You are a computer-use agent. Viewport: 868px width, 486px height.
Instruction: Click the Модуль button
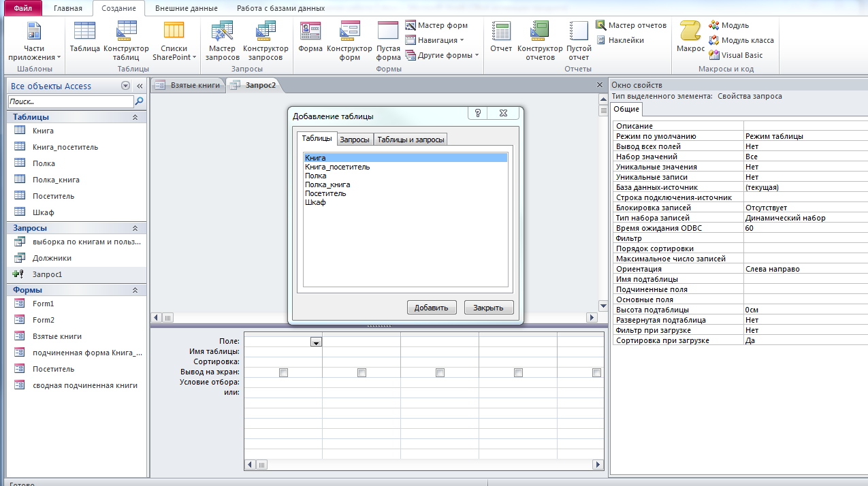click(x=729, y=25)
